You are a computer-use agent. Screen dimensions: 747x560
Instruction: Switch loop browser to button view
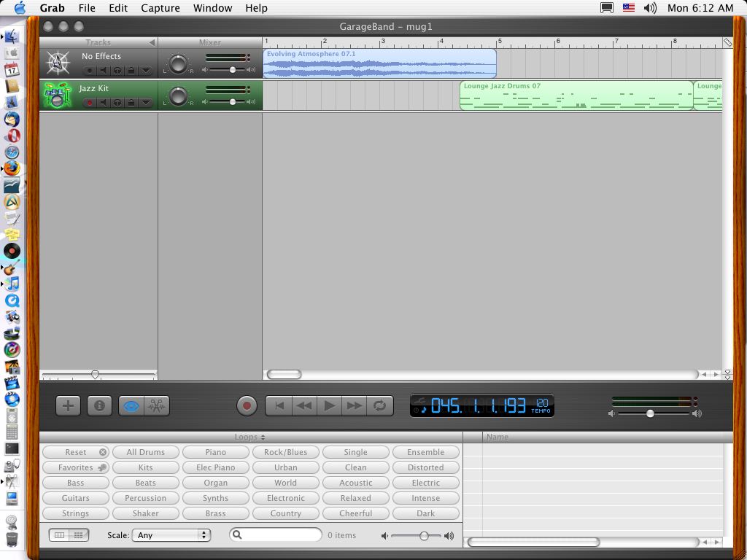[x=79, y=534]
